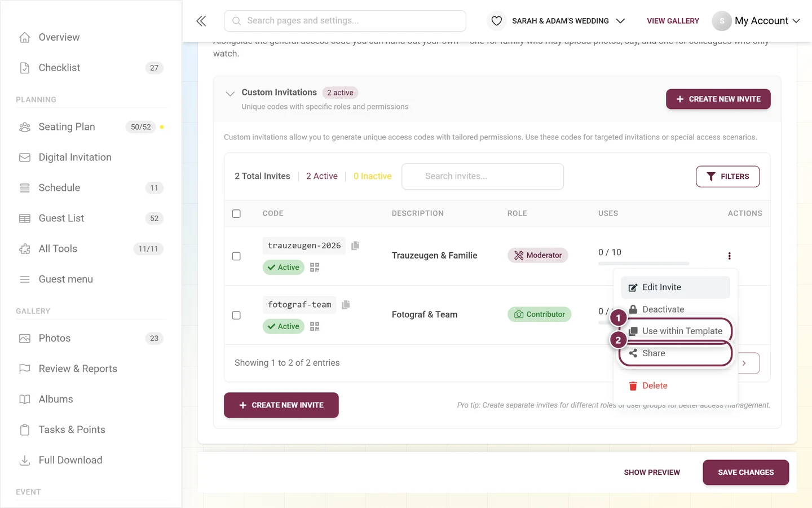Image resolution: width=812 pixels, height=508 pixels.
Task: Copy the trauzeugen-2026 invite code
Action: (355, 246)
